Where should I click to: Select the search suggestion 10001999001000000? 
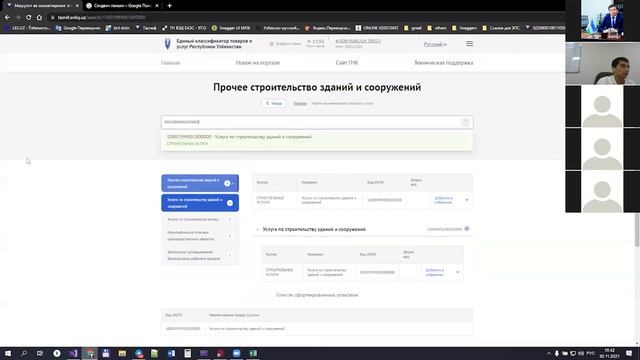317,140
